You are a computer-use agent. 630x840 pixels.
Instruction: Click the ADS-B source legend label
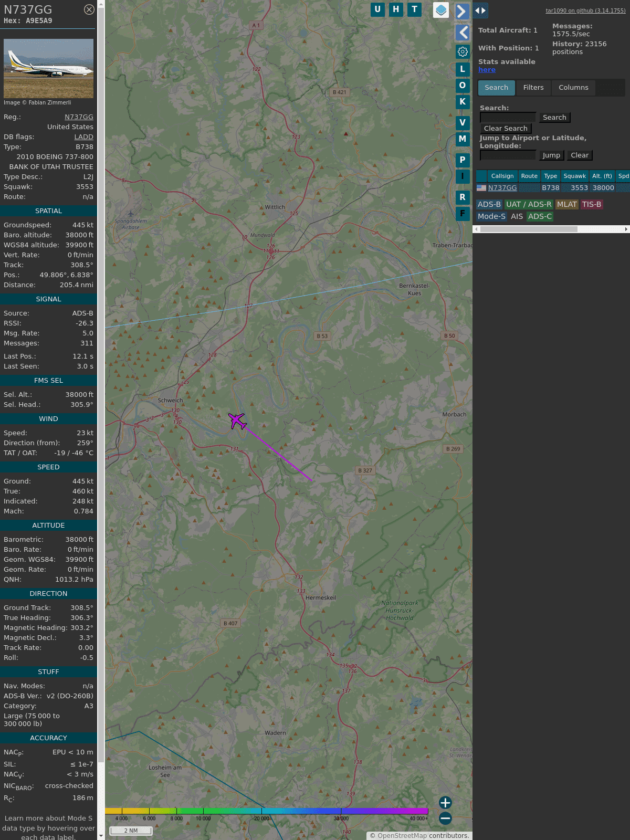(489, 205)
